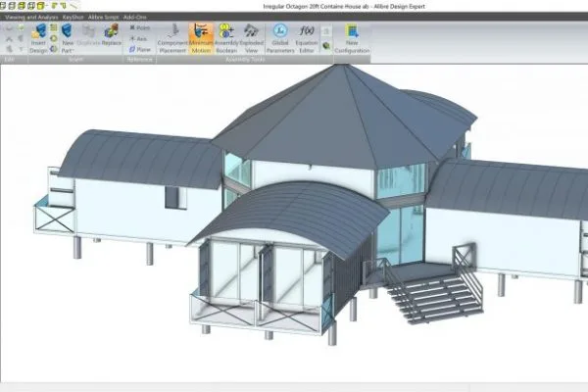Screen dimensions: 588x392
Task: Open the Add-Ons tab
Action: (x=135, y=17)
